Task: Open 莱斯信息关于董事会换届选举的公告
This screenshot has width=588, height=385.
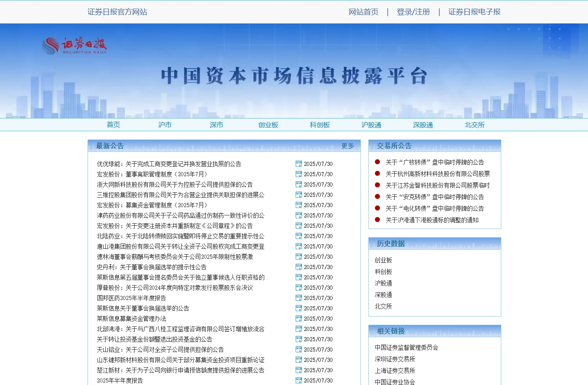Action: 143,308
